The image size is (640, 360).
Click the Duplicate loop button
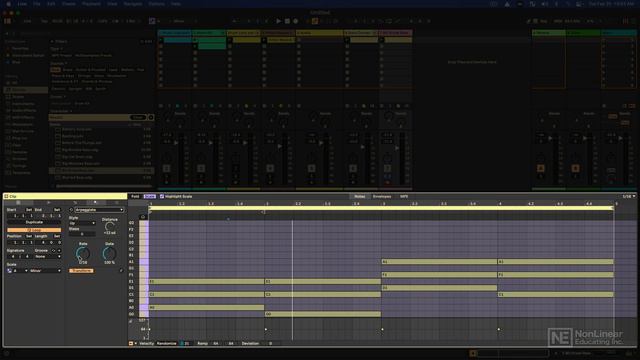tap(34, 222)
